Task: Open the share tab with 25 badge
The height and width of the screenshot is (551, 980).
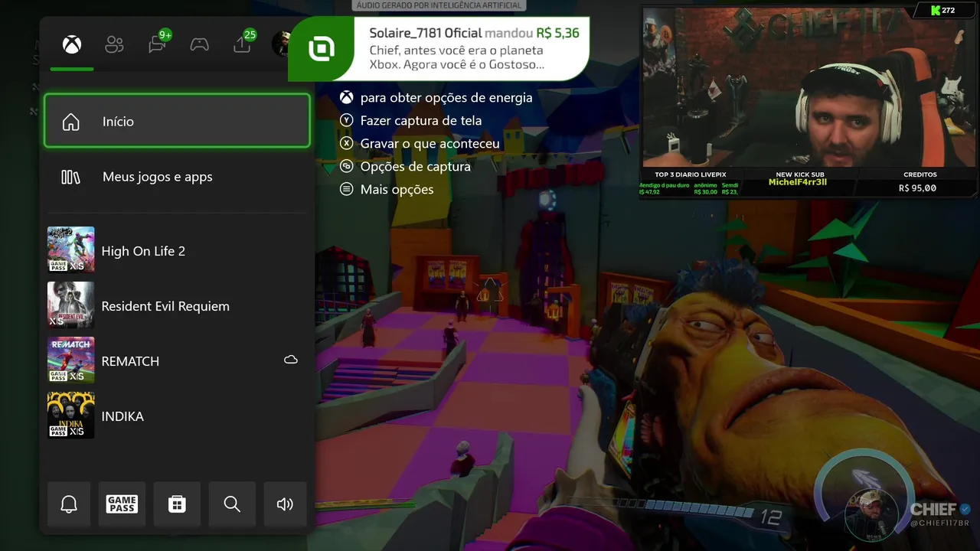Action: [x=244, y=43]
